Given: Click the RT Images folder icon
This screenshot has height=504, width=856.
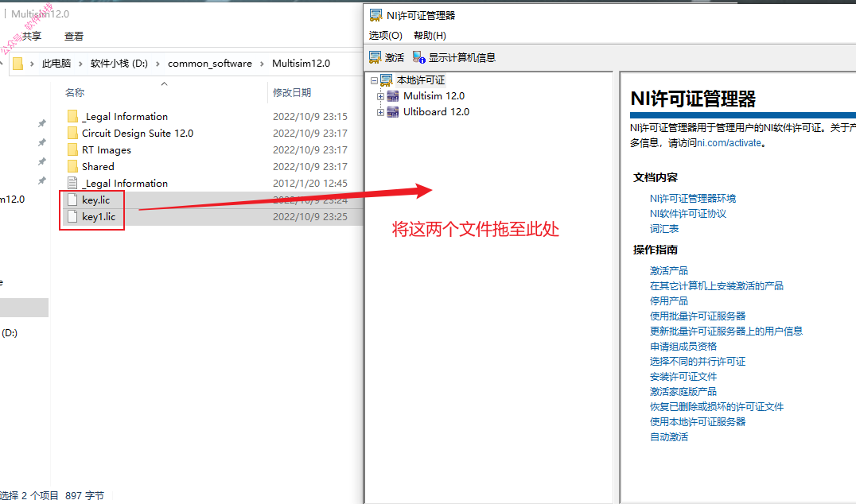Looking at the screenshot, I should point(72,149).
